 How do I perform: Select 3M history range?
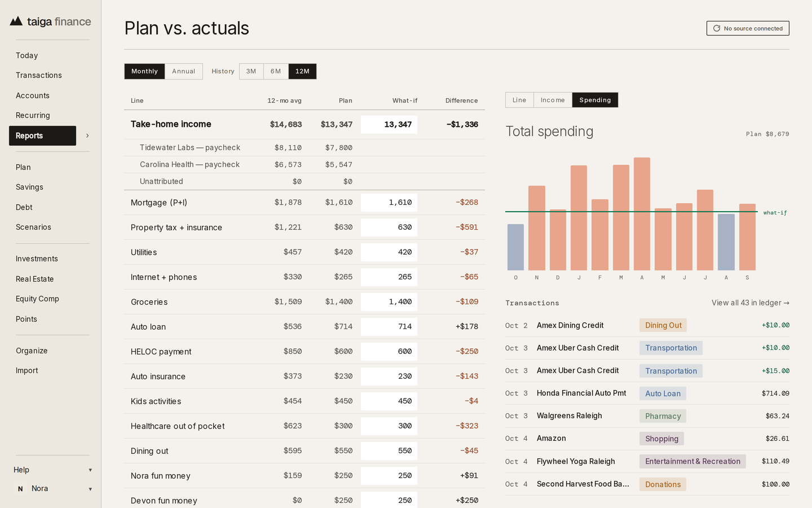[251, 71]
